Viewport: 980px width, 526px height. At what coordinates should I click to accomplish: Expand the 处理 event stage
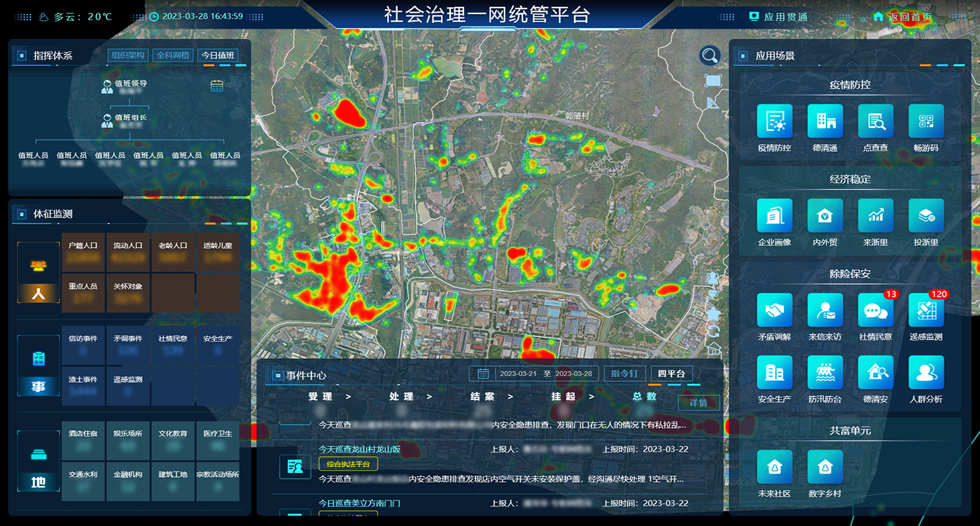tap(410, 397)
